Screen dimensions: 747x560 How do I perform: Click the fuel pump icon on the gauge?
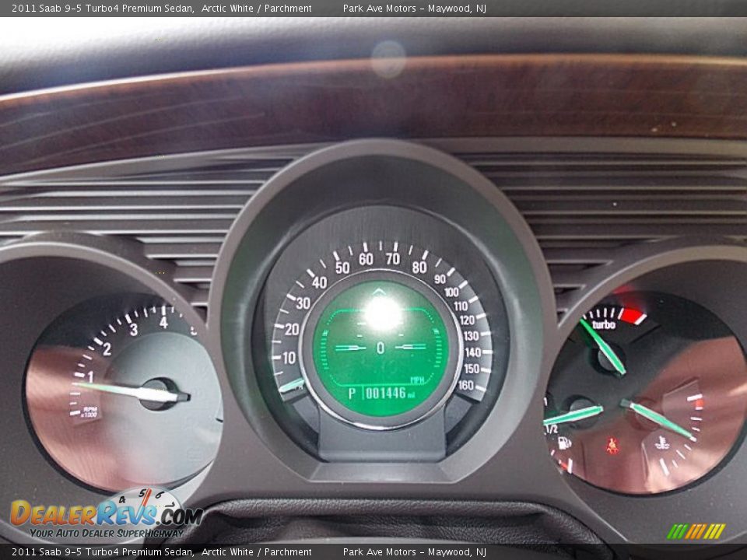click(x=564, y=443)
